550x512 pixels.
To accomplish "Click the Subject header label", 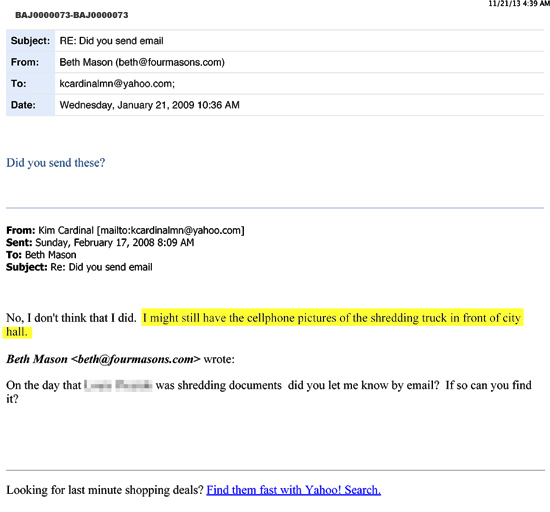I will [31, 41].
